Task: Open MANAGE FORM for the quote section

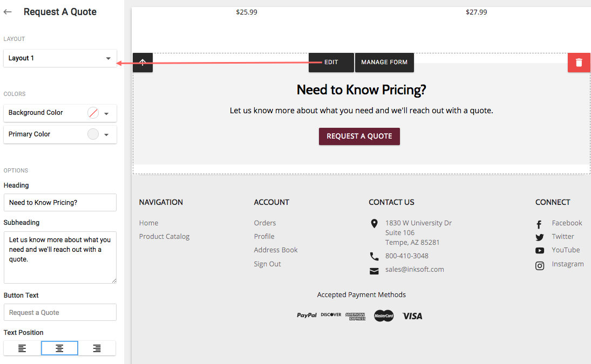Action: pos(384,63)
